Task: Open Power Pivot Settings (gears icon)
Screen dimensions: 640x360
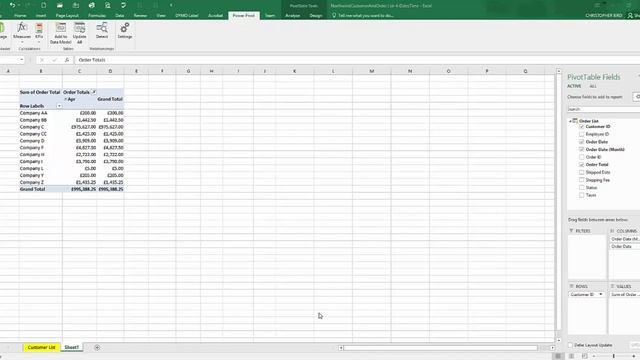Action: 125,28
